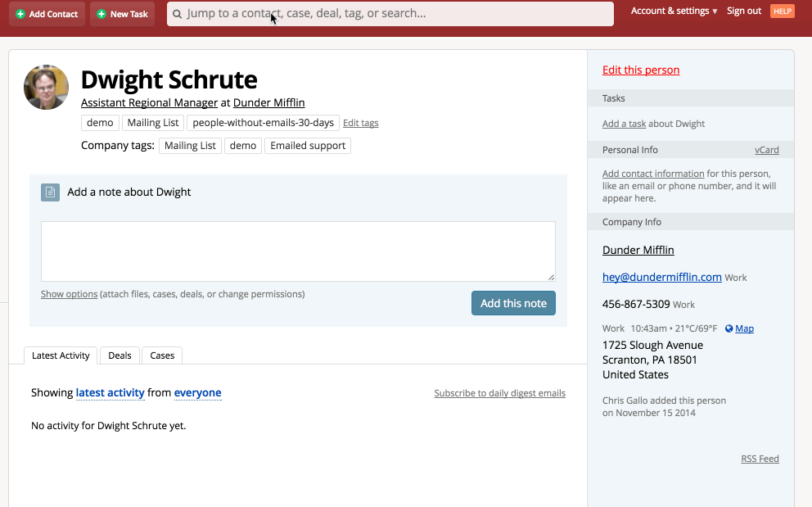Click hey@dundermifflin.com email link
The width and height of the screenshot is (812, 507).
tap(662, 277)
